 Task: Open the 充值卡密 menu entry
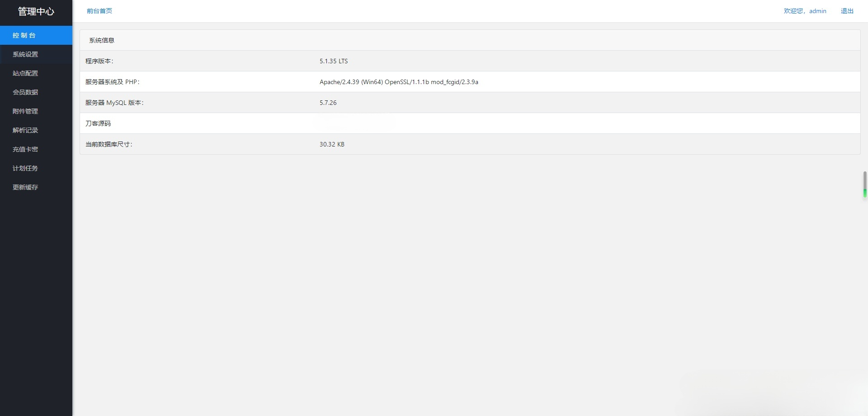tap(25, 149)
